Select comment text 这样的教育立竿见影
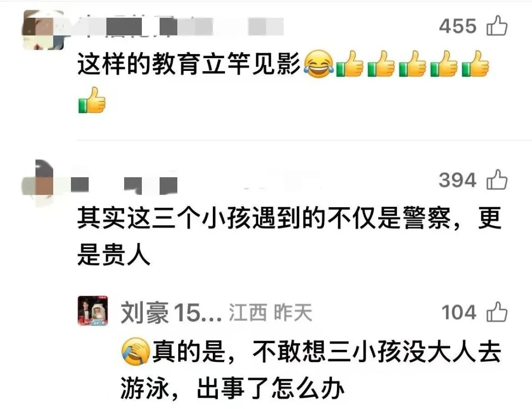 tap(189, 64)
